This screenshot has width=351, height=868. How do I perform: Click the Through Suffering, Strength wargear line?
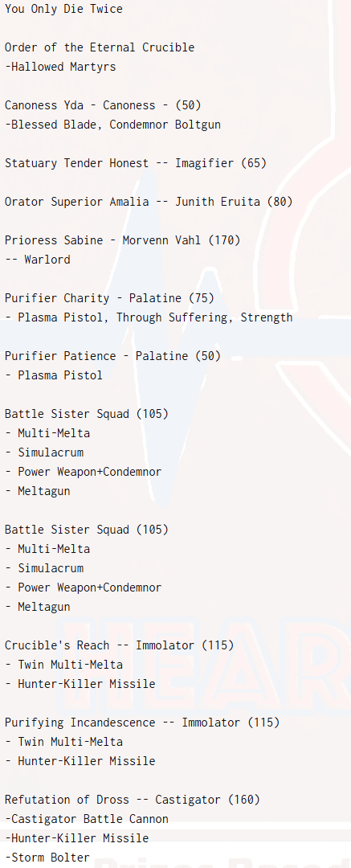tap(149, 317)
